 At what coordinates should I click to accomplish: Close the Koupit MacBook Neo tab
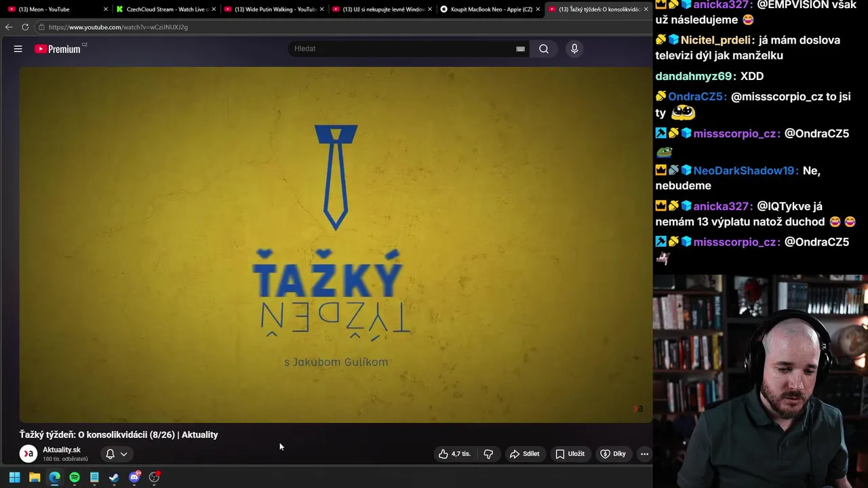click(538, 9)
